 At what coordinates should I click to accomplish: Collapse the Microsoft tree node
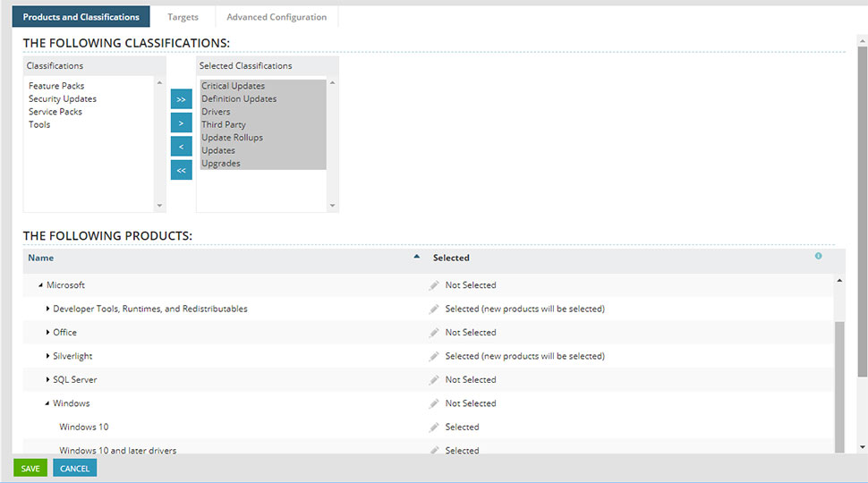click(40, 285)
